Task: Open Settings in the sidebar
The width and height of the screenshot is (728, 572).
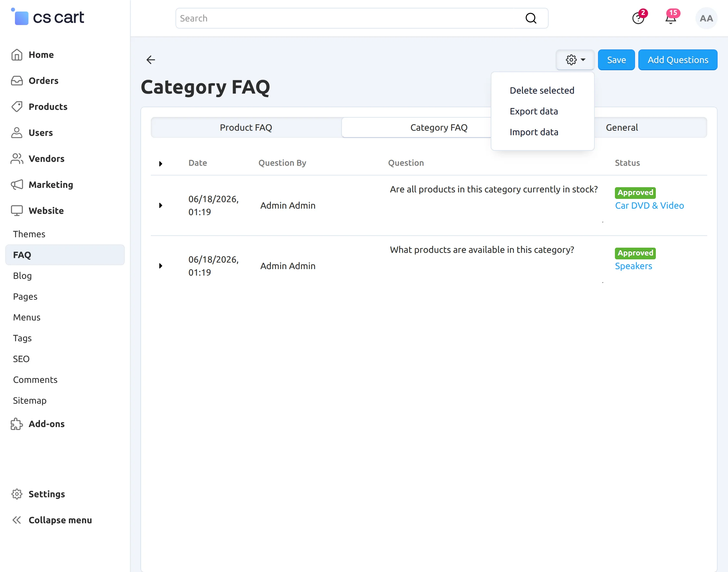Action: click(x=46, y=494)
